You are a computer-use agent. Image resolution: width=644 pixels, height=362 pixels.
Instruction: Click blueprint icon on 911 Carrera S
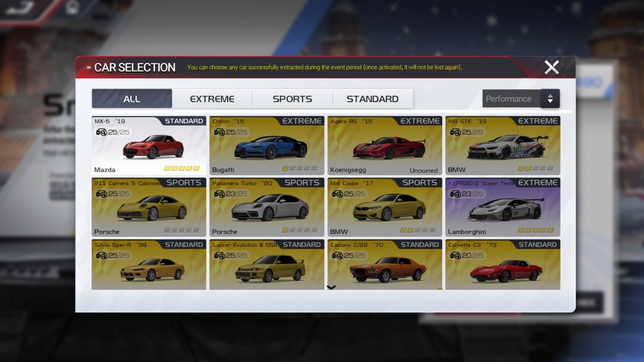(101, 194)
